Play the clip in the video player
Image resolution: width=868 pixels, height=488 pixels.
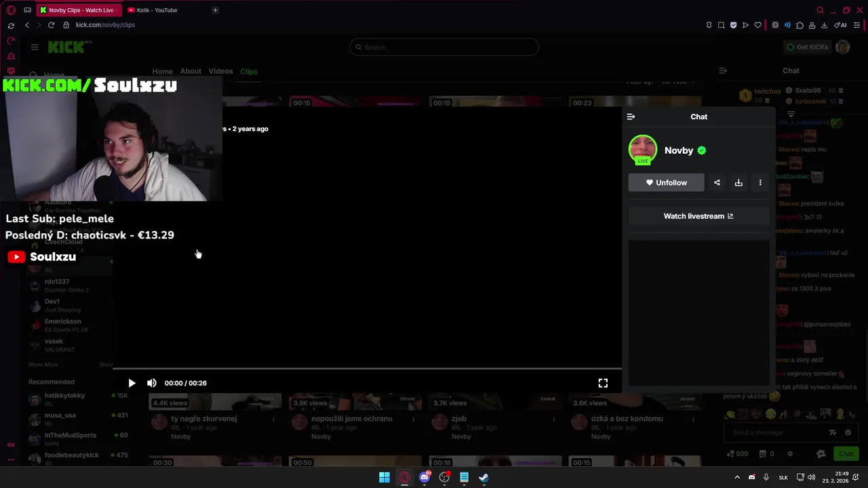[132, 383]
